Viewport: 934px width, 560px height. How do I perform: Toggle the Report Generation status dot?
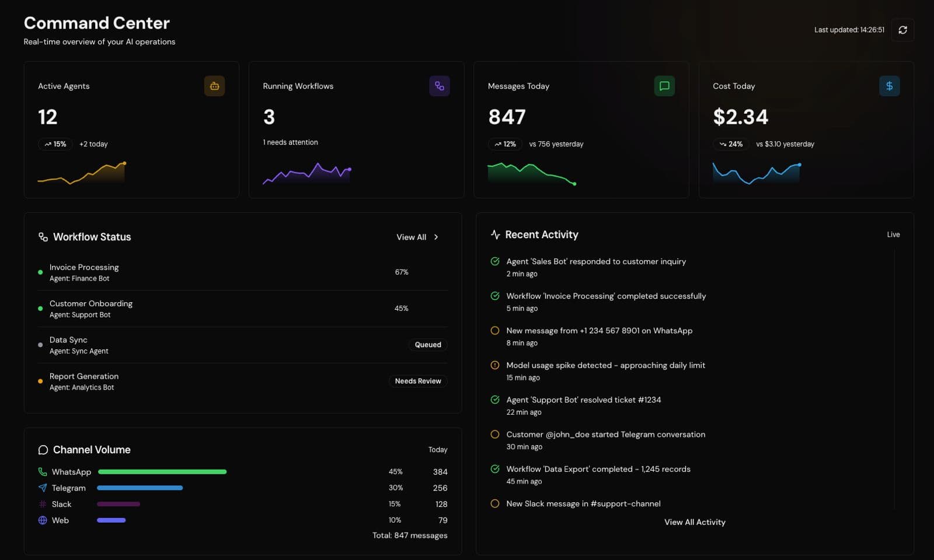[x=40, y=381]
